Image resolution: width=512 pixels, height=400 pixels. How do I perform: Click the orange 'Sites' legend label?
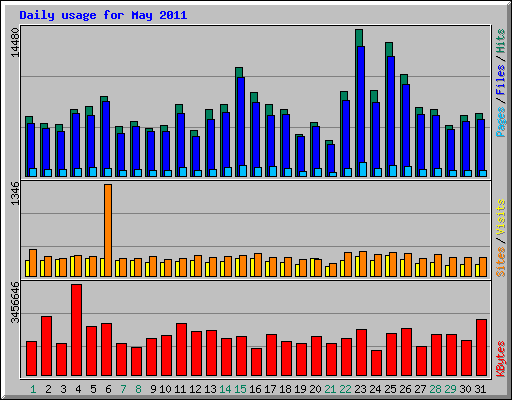501,262
